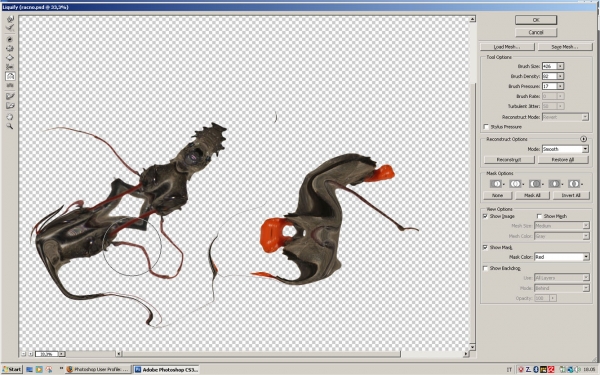Click the IT language indicator in taskbar
This screenshot has width=600, height=375.
point(509,370)
